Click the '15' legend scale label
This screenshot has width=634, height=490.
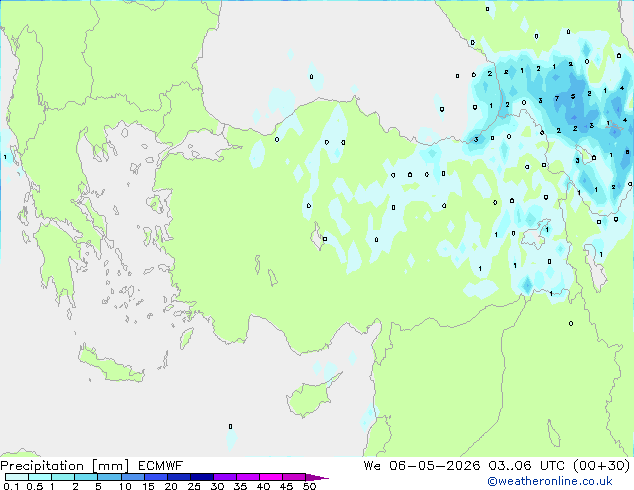click(148, 486)
